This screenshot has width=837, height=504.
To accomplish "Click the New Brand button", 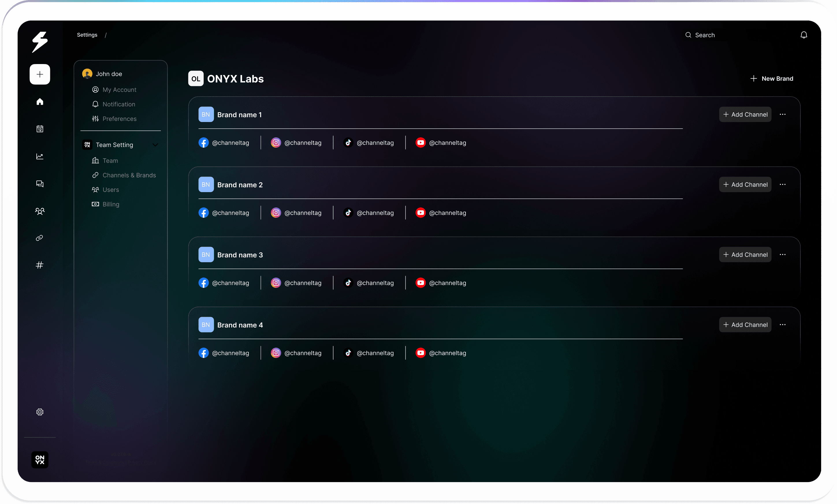I will click(x=771, y=79).
